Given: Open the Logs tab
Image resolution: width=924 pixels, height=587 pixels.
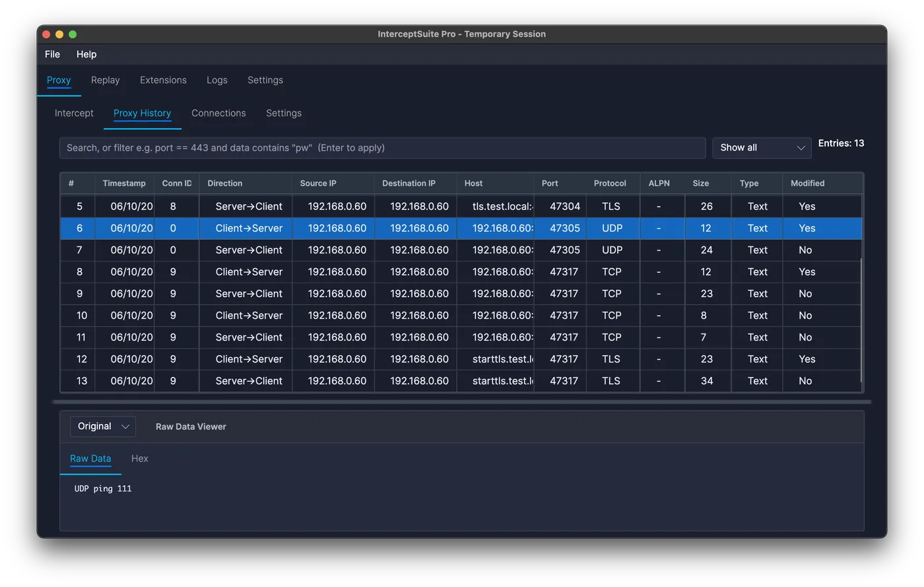Looking at the screenshot, I should [x=217, y=80].
